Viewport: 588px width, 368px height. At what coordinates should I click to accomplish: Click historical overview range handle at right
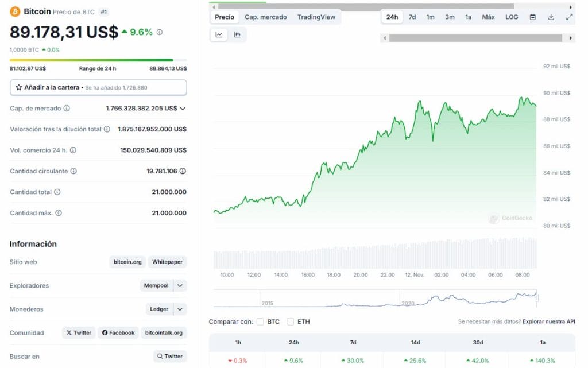pos(536,299)
